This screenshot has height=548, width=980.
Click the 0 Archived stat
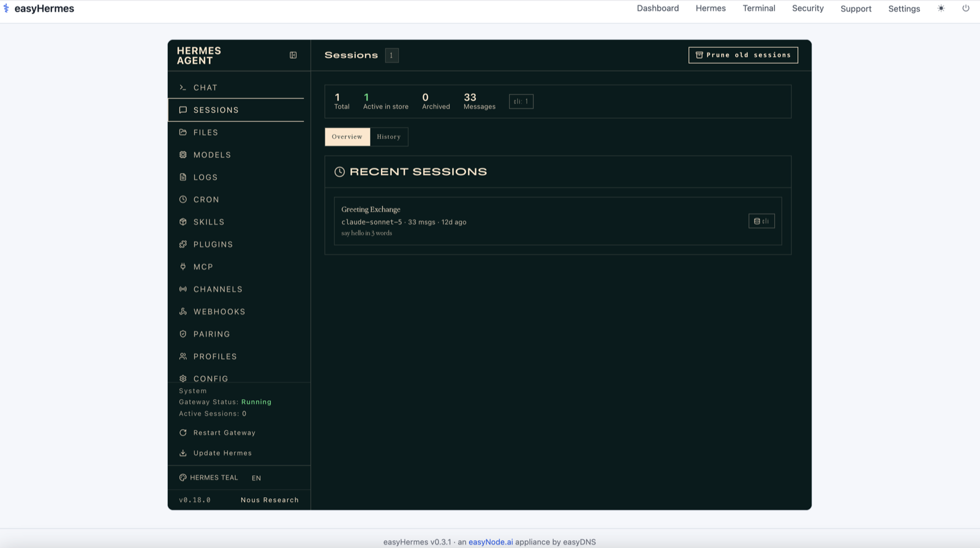point(436,101)
